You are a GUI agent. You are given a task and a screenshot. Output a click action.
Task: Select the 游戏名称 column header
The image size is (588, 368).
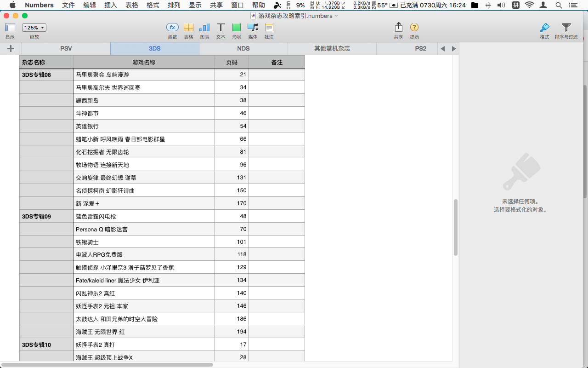click(x=144, y=62)
